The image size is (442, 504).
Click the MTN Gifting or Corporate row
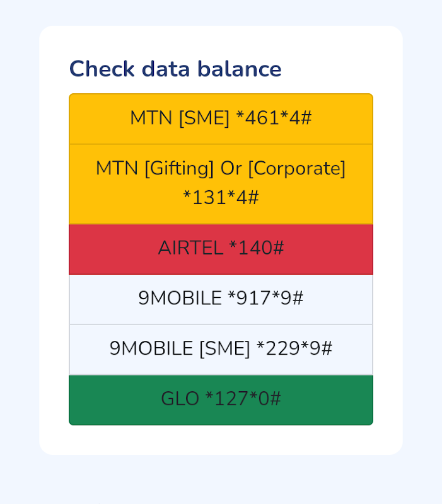pyautogui.click(x=221, y=184)
